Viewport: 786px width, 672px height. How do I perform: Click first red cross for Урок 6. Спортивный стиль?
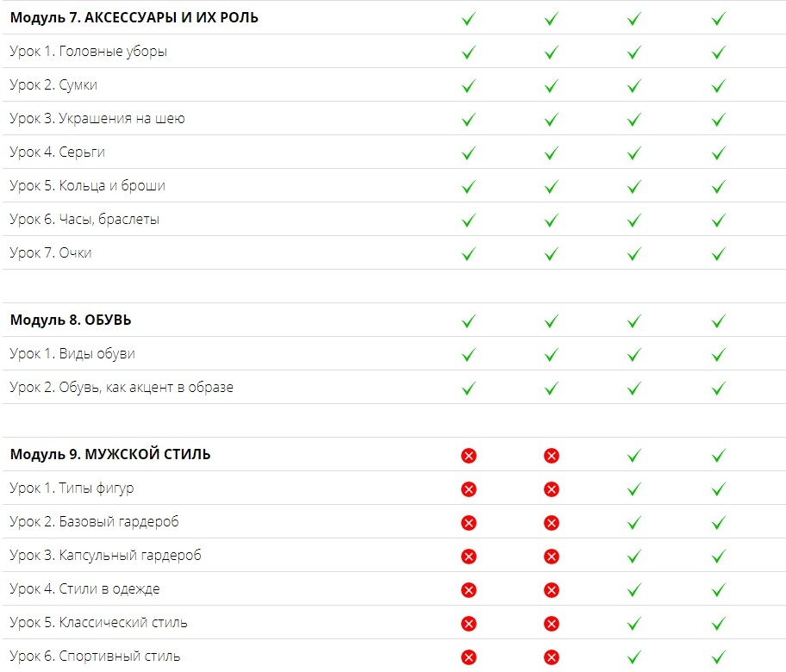[469, 657]
